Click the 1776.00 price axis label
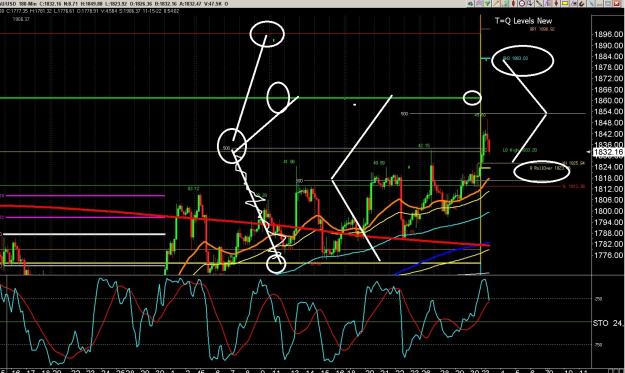This screenshot has height=373, width=625. point(609,255)
